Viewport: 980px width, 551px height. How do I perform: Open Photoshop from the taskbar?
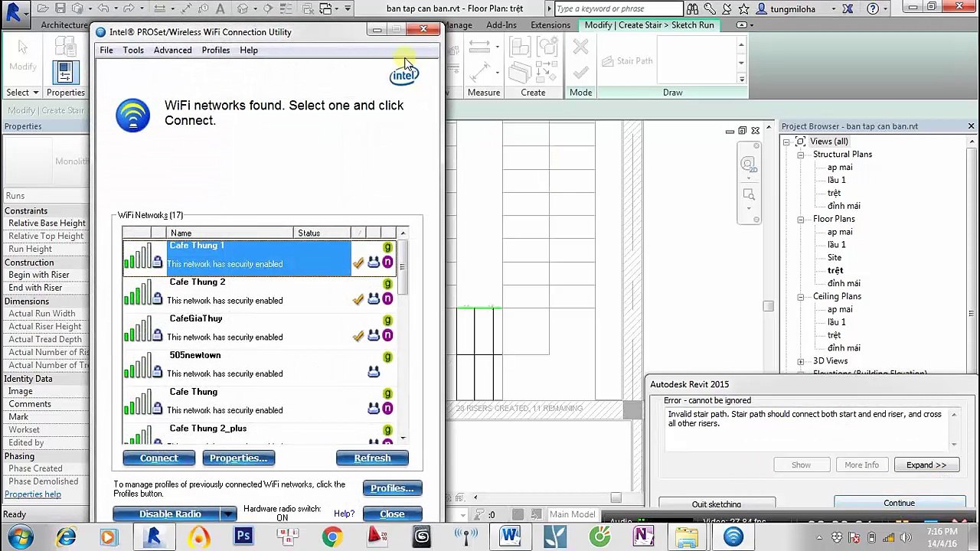click(x=243, y=536)
